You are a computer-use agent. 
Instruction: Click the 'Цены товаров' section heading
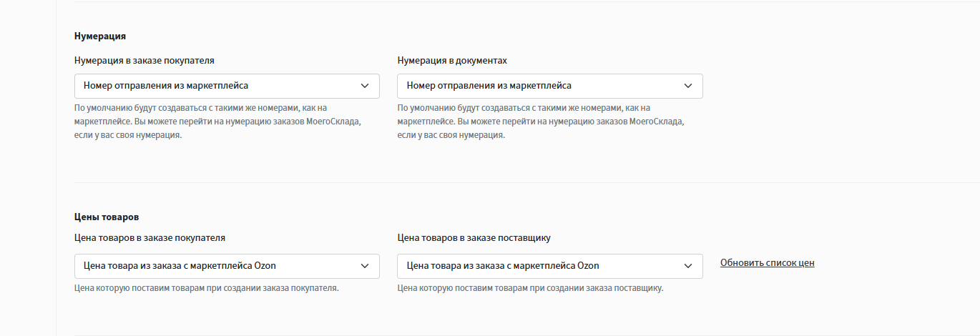coord(107,217)
